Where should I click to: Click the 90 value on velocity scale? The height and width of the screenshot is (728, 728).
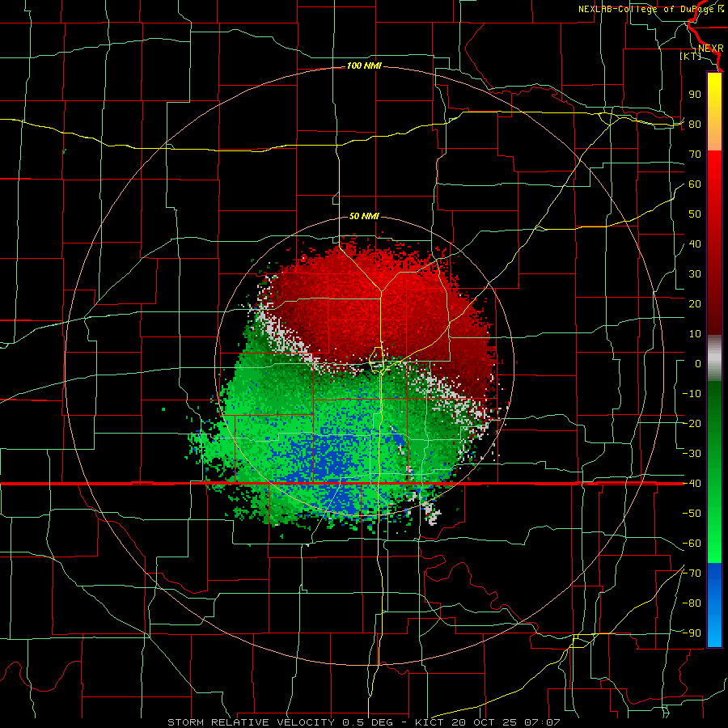pyautogui.click(x=695, y=95)
